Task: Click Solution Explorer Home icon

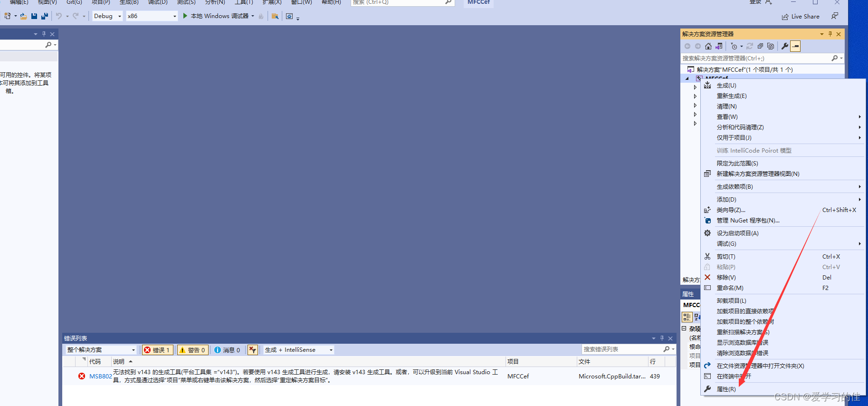Action: [708, 46]
